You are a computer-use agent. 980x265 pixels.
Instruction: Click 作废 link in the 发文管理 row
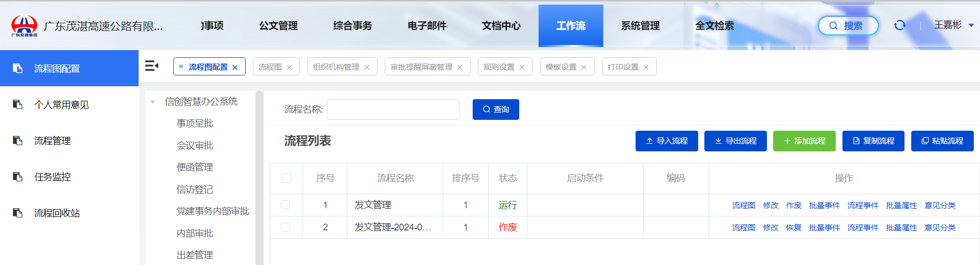[794, 206]
